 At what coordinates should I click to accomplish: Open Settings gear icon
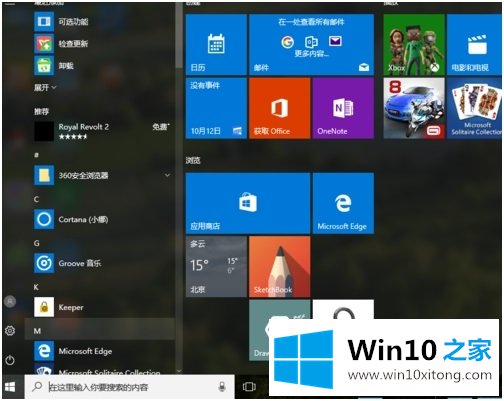pyautogui.click(x=10, y=331)
